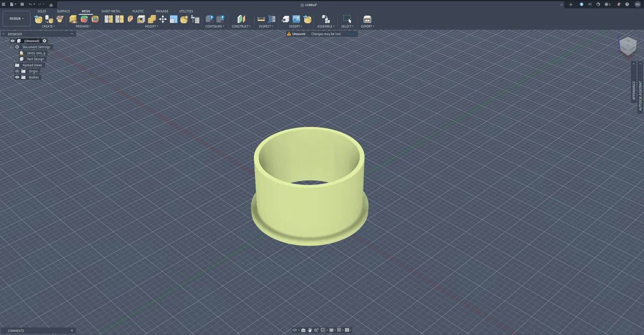Select the Move/Copy arrows tool
The height and width of the screenshot is (335, 644).
(x=163, y=19)
